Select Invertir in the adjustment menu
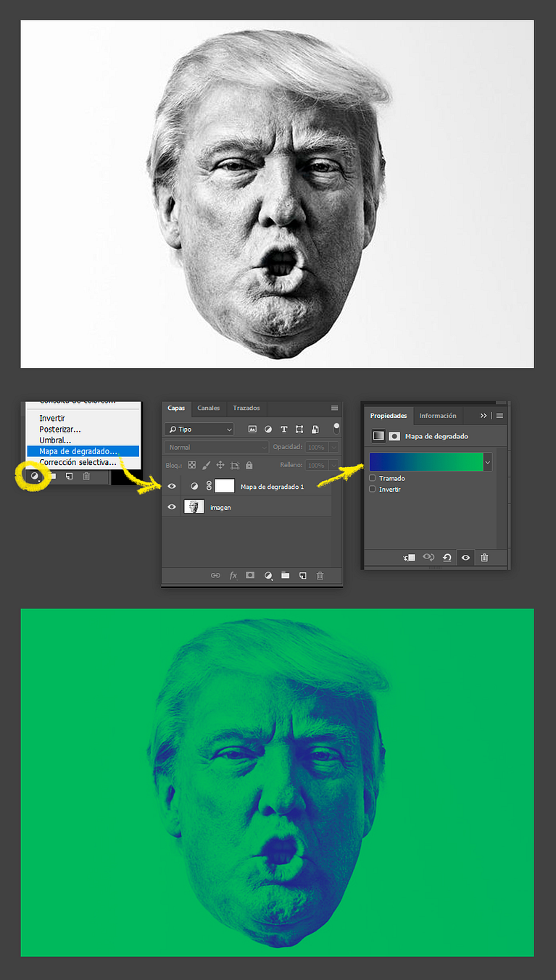The image size is (556, 980). click(52, 418)
